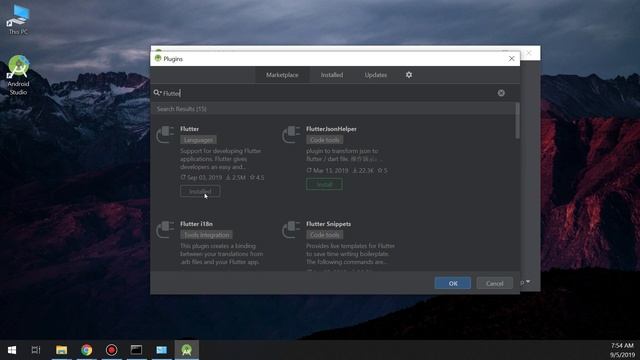Launch Android Studio desktop shortcut
Image resolution: width=640 pixels, height=360 pixels.
click(x=18, y=76)
